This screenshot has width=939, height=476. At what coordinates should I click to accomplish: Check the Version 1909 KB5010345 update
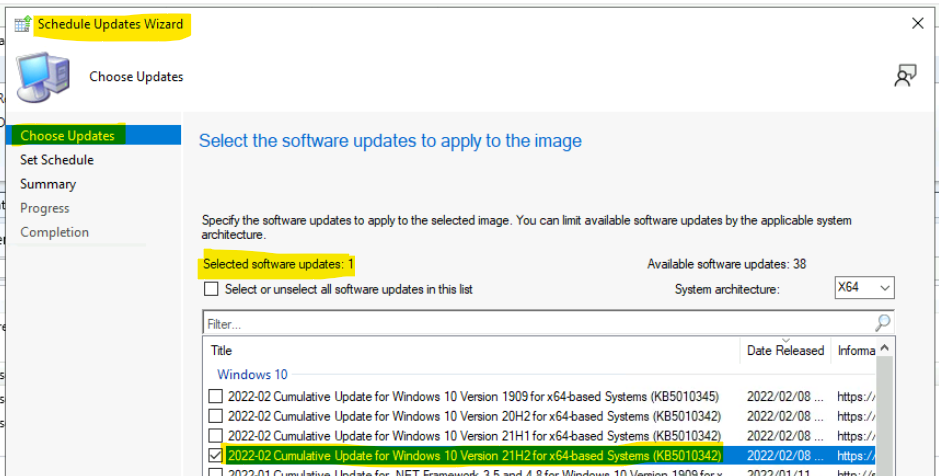click(x=216, y=396)
